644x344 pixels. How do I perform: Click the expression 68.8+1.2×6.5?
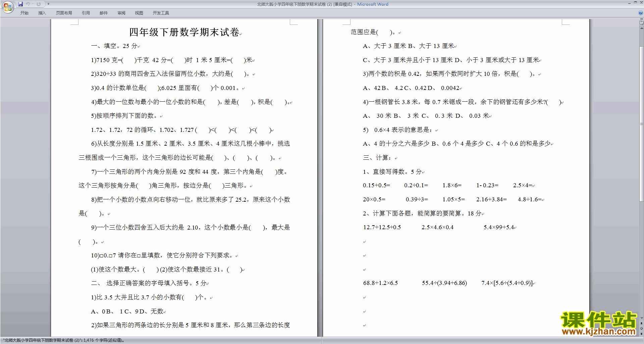380,283
